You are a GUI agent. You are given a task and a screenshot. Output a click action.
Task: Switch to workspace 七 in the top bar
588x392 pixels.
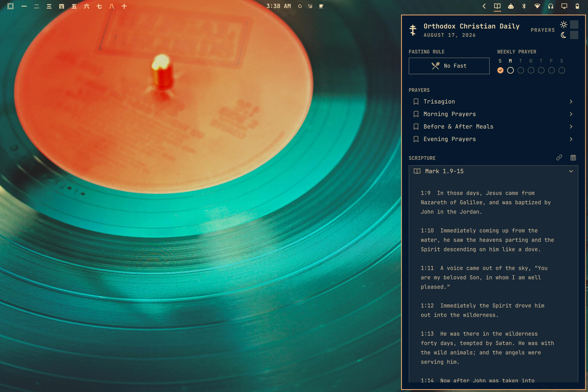pos(99,6)
